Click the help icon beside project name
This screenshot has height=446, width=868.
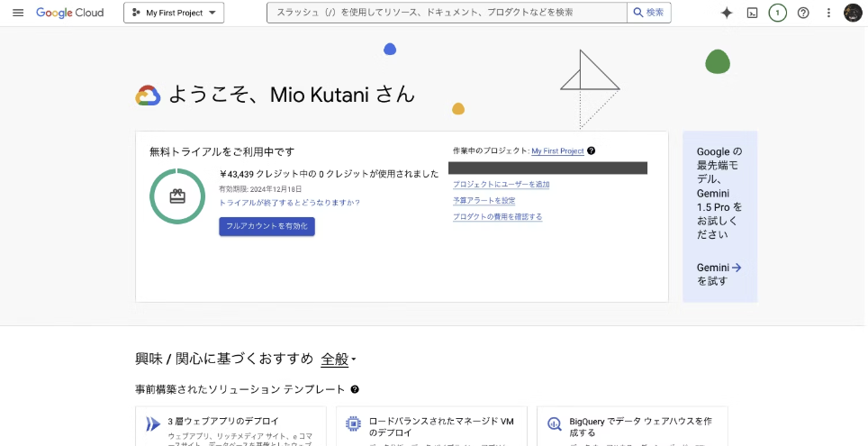coord(592,150)
